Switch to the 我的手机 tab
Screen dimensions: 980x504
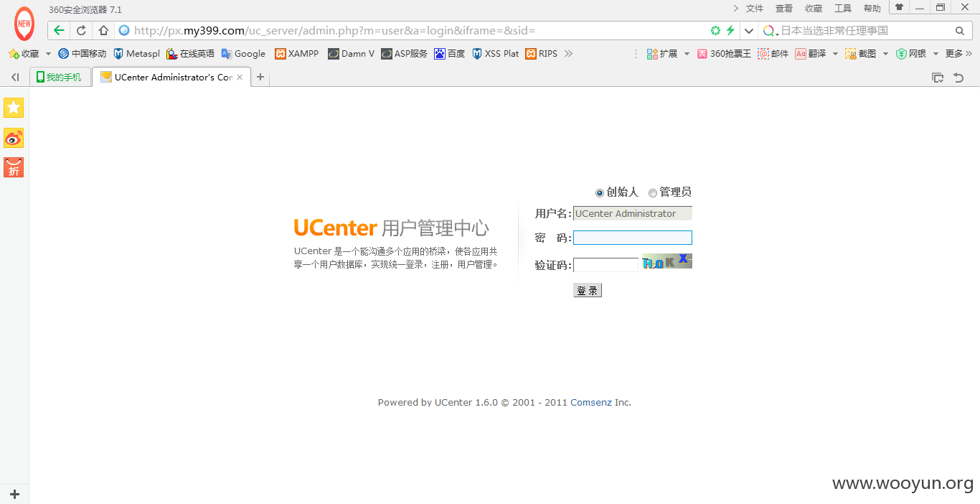click(60, 78)
